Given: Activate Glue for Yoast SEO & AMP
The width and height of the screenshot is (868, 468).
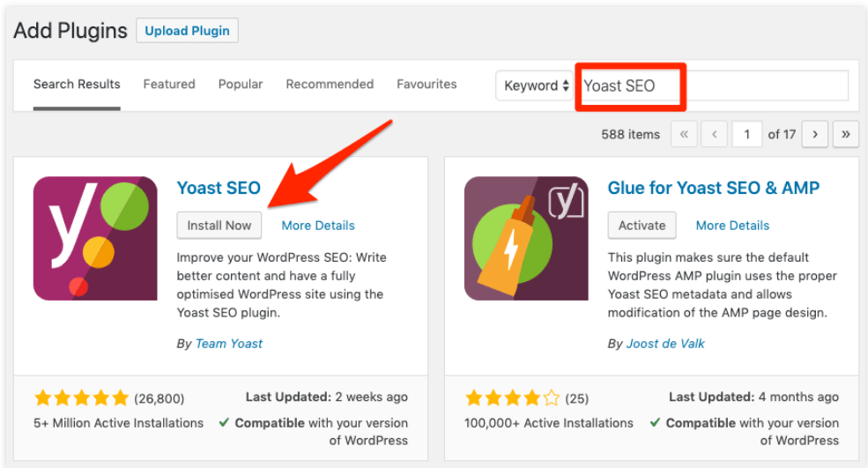Looking at the screenshot, I should [x=642, y=226].
